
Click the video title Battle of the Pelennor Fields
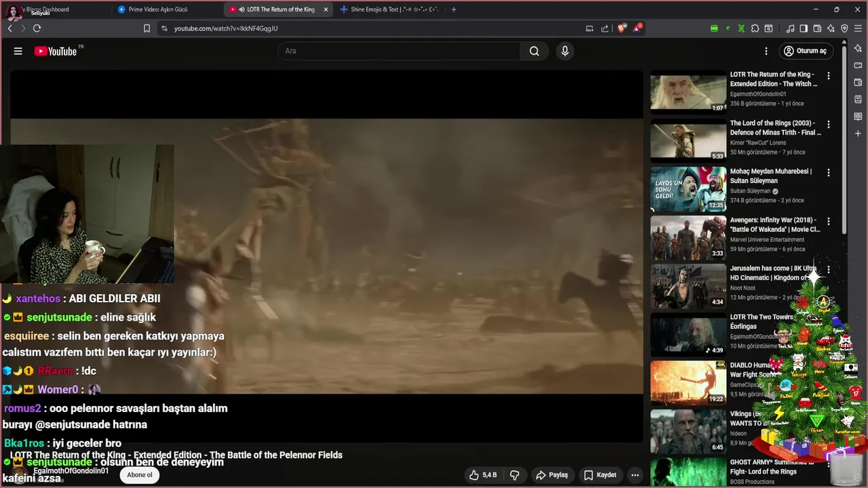(x=176, y=455)
